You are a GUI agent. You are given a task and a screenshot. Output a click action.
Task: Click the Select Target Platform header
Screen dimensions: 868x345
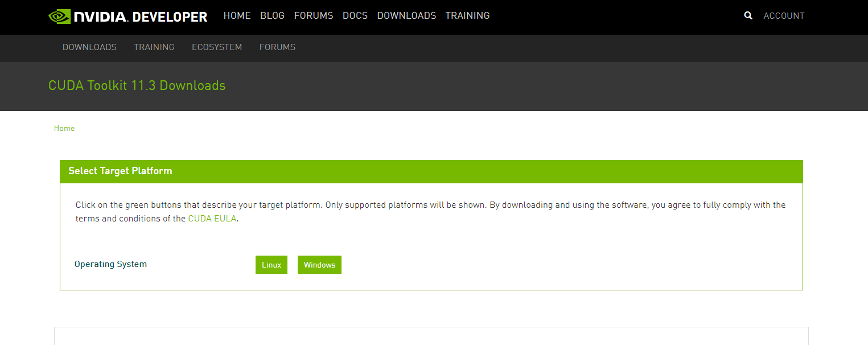[x=431, y=171]
